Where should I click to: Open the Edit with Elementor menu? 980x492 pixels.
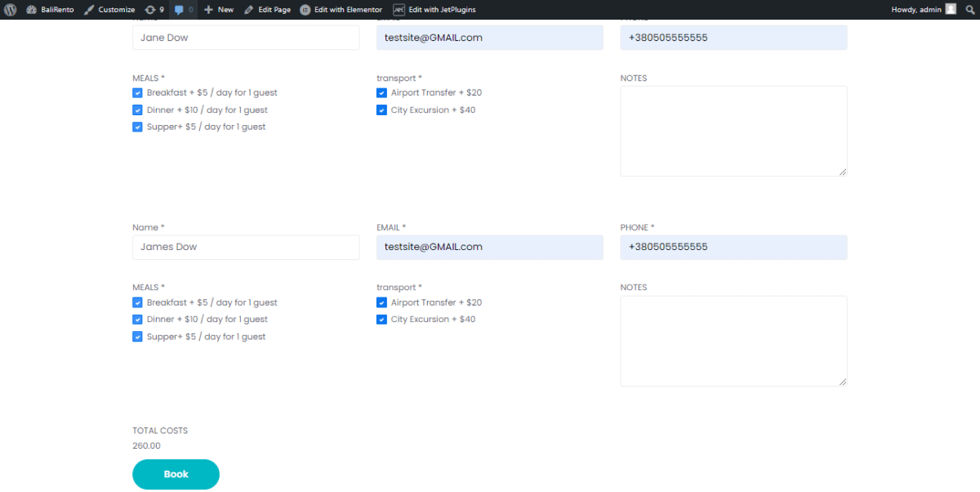[341, 9]
